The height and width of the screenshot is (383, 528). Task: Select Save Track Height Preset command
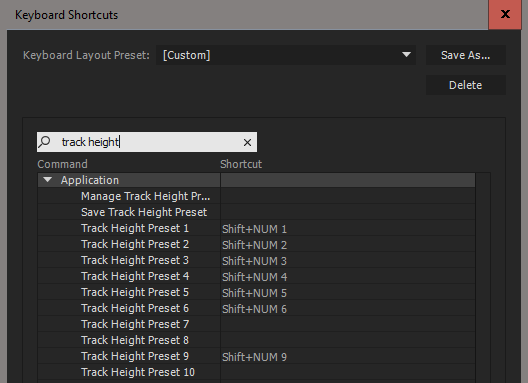(x=144, y=212)
